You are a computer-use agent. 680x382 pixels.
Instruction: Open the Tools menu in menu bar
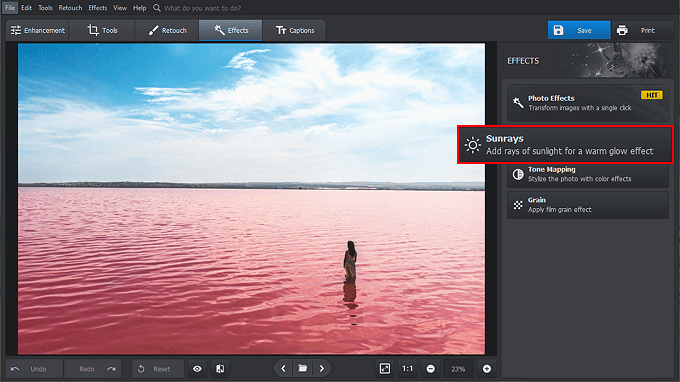[45, 8]
